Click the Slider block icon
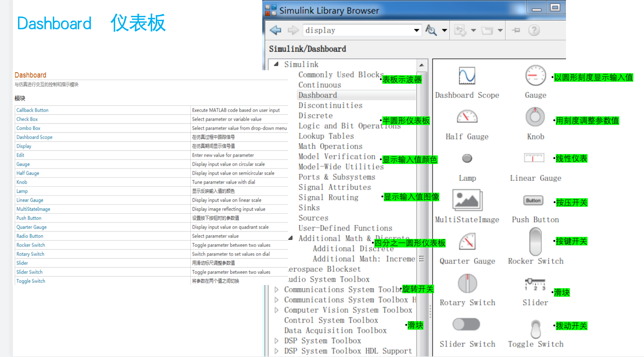 (535, 284)
